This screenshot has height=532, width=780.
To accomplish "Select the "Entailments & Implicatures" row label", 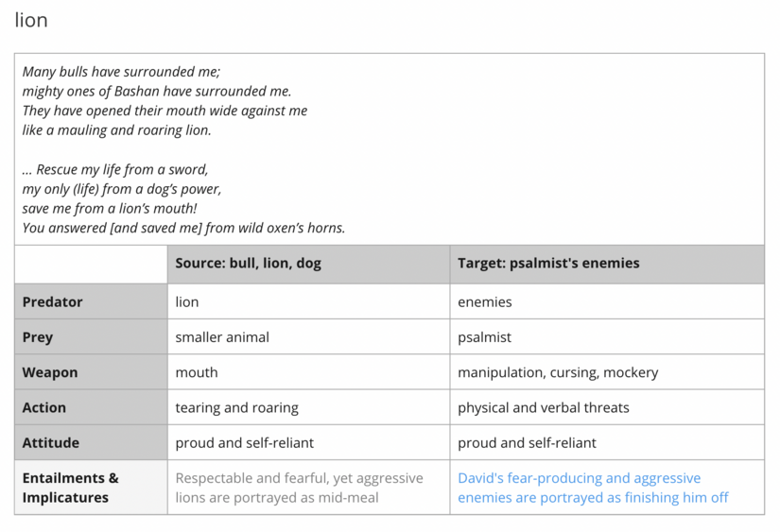I will click(71, 488).
